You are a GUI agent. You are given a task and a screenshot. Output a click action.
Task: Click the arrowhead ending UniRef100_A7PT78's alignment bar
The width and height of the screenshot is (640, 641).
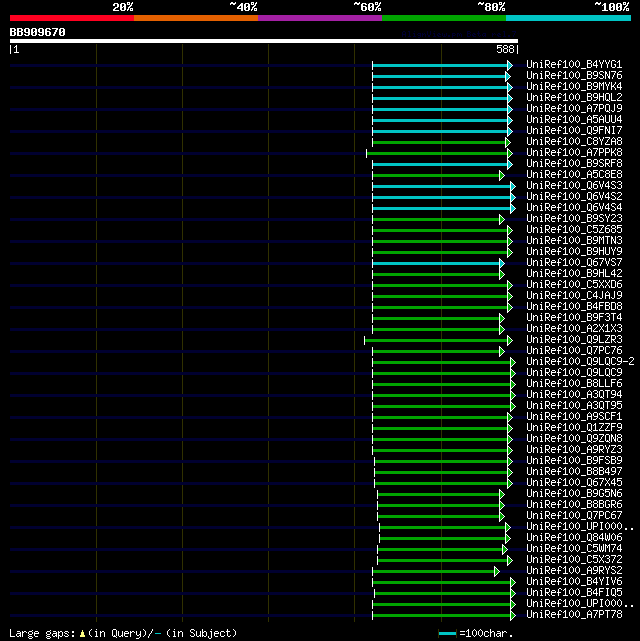pos(513,616)
